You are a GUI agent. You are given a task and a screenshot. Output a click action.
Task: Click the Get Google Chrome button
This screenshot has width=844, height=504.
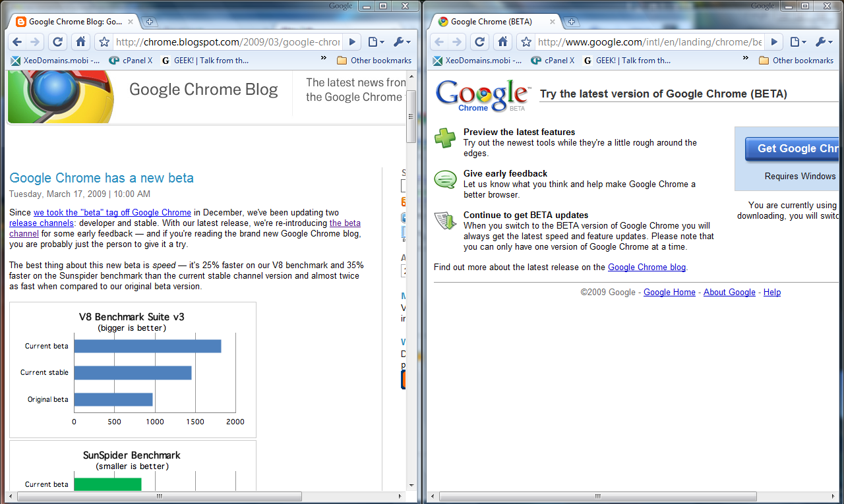click(792, 149)
